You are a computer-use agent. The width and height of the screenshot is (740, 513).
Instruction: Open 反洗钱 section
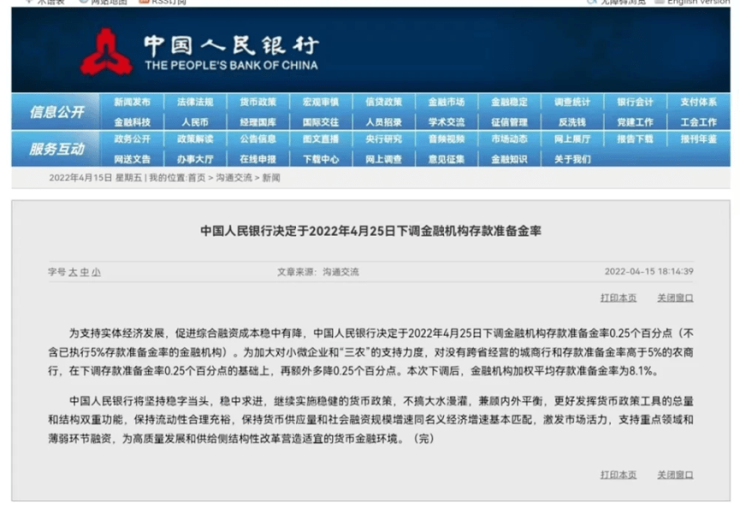click(x=572, y=122)
